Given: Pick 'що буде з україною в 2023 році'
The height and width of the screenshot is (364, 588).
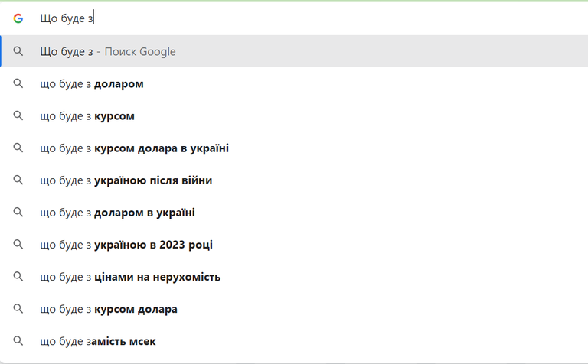Looking at the screenshot, I should (294, 245).
